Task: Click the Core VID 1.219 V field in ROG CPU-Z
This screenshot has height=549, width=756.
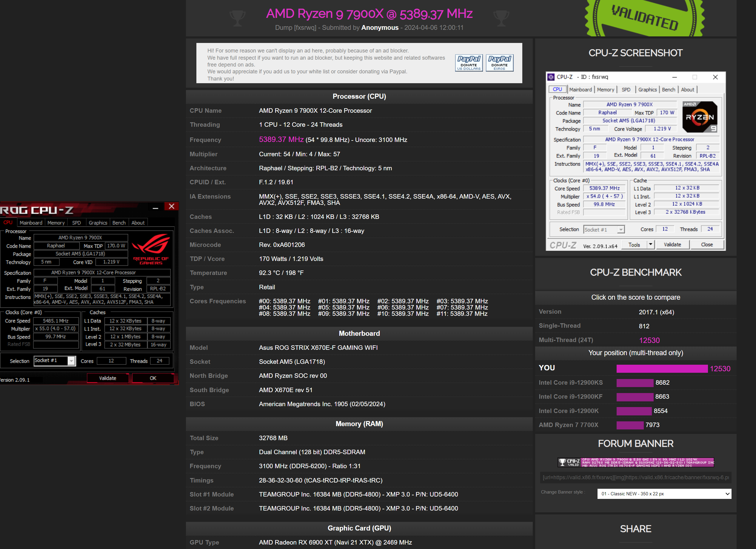Action: point(111,262)
